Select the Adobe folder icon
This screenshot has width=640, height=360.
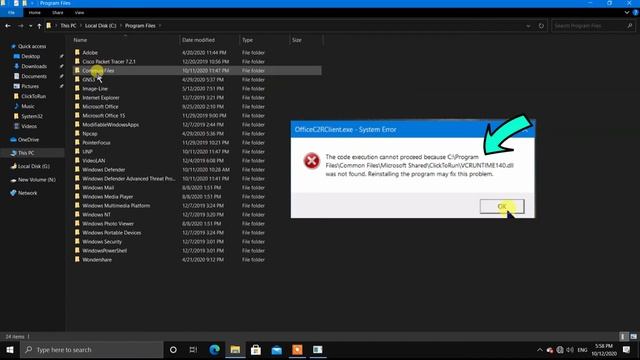(77, 52)
